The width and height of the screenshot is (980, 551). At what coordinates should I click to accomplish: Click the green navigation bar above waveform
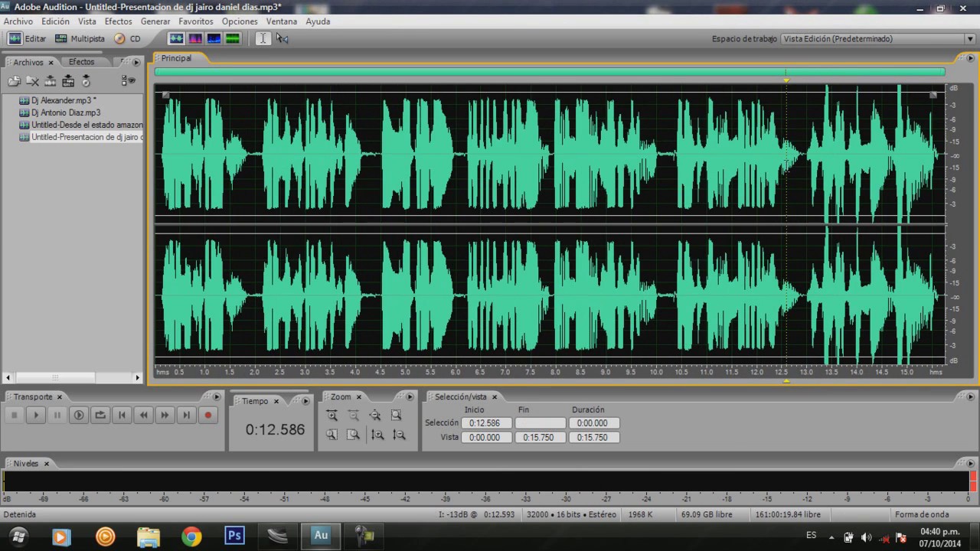tap(550, 72)
